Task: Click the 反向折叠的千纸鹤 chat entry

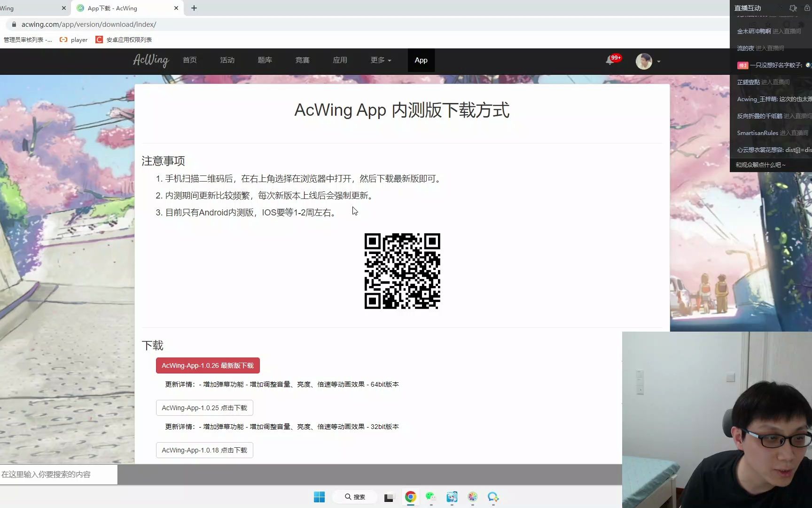Action: click(x=774, y=116)
